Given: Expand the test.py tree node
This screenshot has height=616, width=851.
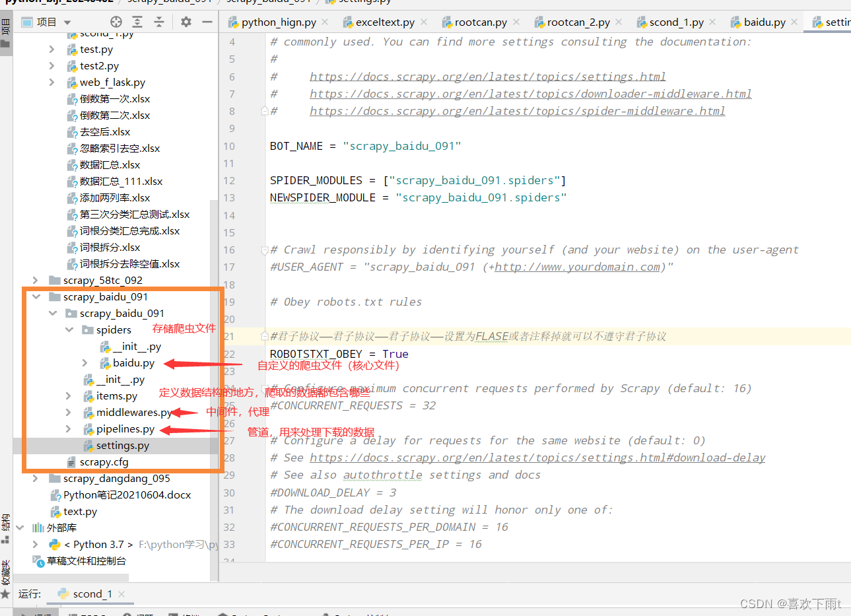Looking at the screenshot, I should [x=51, y=49].
